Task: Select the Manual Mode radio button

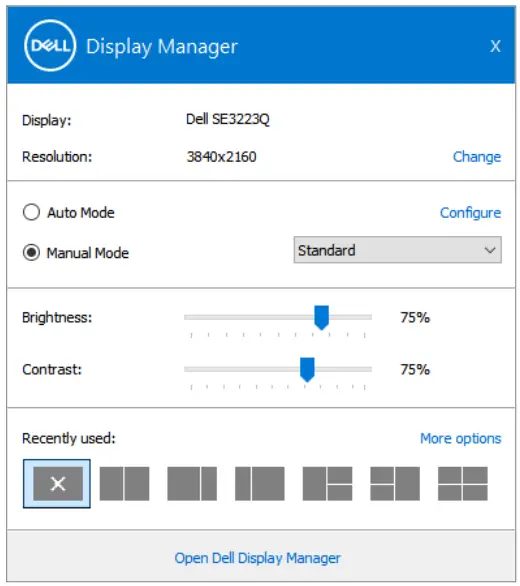Action: tap(31, 253)
